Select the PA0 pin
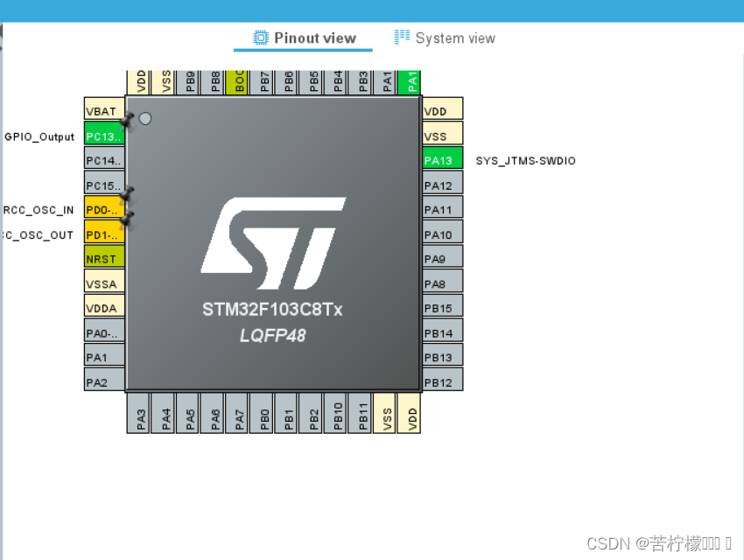The image size is (744, 560). (104, 331)
